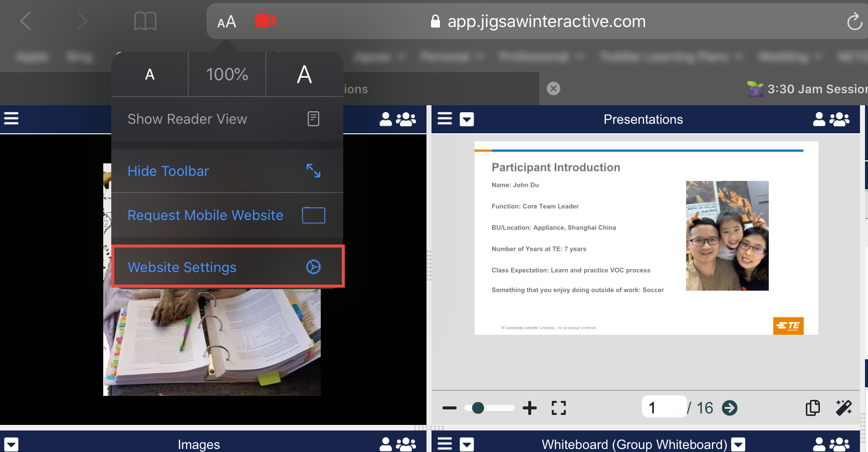Open Safari bookmarks book icon
This screenshot has height=452, width=868.
(145, 22)
